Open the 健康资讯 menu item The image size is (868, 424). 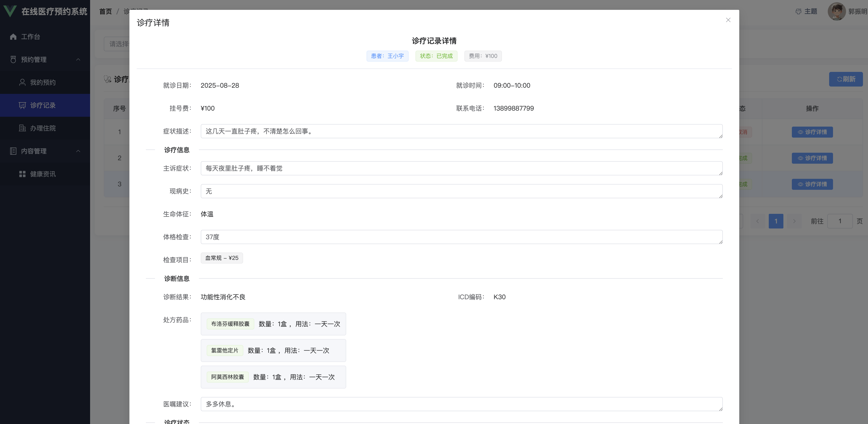43,174
